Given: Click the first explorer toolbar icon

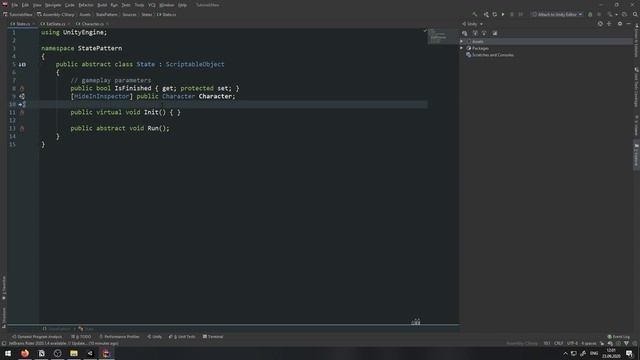Looking at the screenshot, I should 464,33.
